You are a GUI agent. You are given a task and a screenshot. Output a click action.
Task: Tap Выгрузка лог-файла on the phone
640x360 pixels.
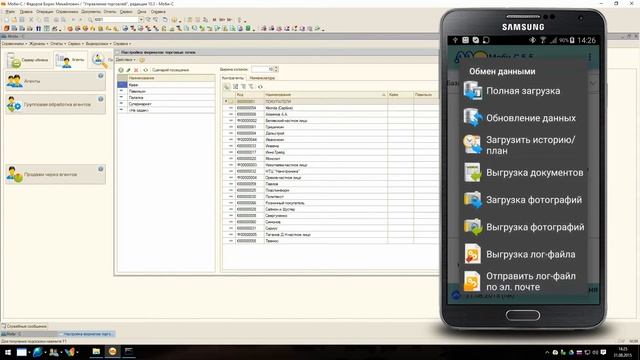click(523, 254)
